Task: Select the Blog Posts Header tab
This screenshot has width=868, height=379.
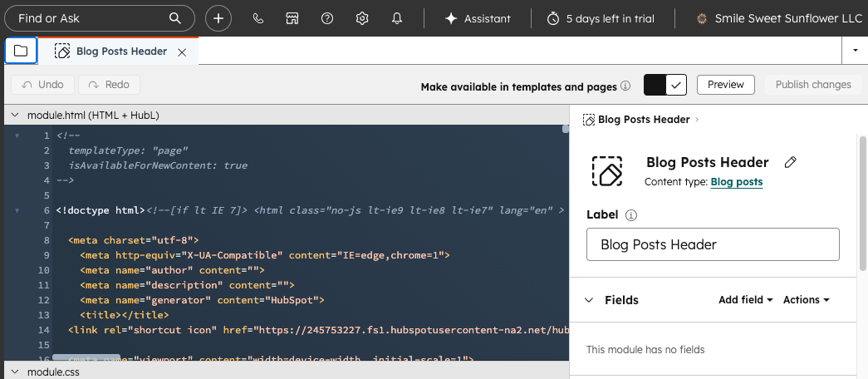Action: 121,52
